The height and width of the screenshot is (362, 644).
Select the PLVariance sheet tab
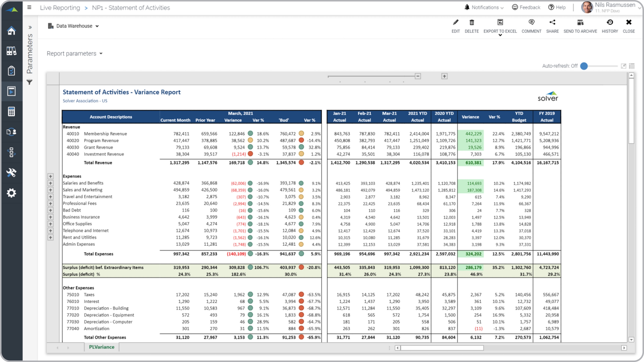coord(102,347)
